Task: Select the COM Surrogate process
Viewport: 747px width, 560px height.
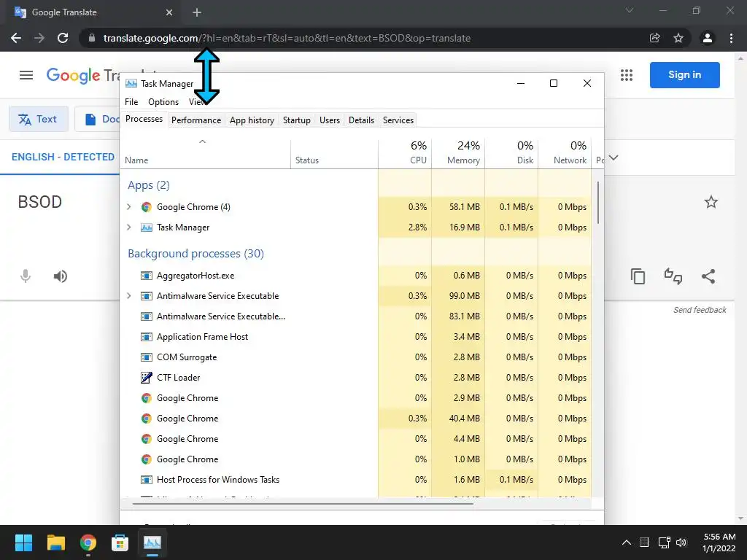Action: pos(355,357)
